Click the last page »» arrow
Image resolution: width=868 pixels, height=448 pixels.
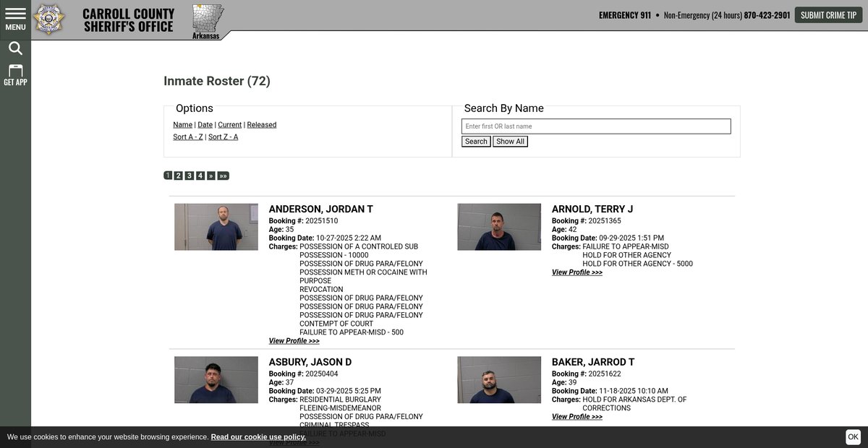point(224,176)
